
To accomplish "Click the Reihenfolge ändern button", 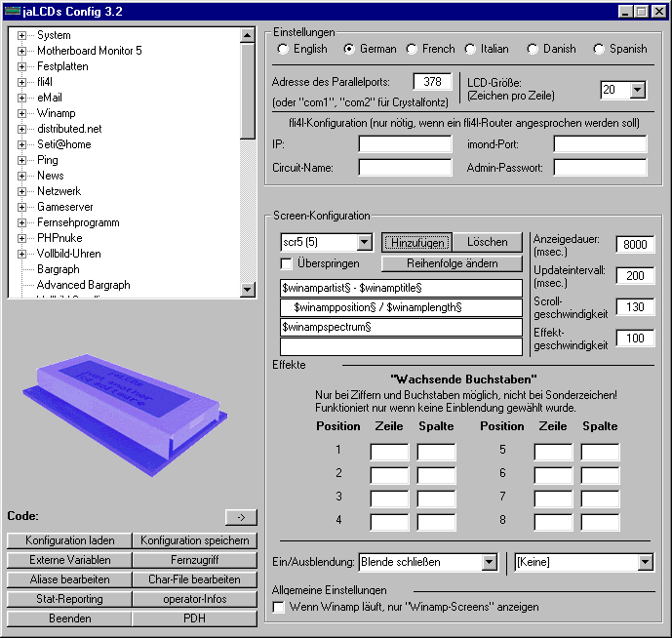I will pos(453,263).
